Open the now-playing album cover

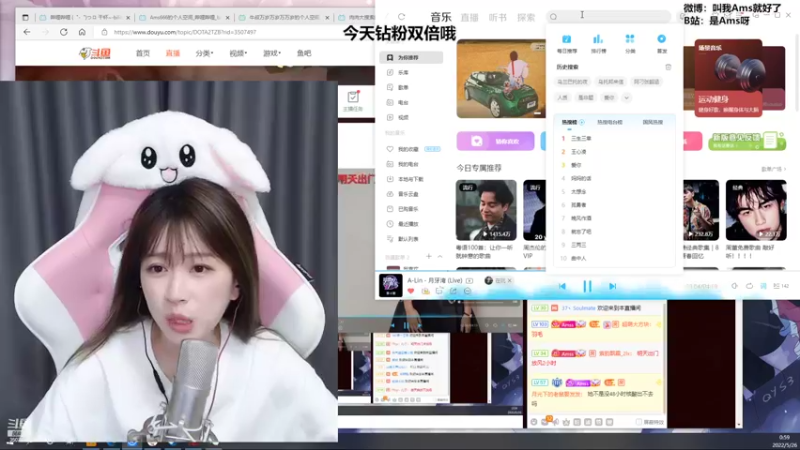coord(391,286)
